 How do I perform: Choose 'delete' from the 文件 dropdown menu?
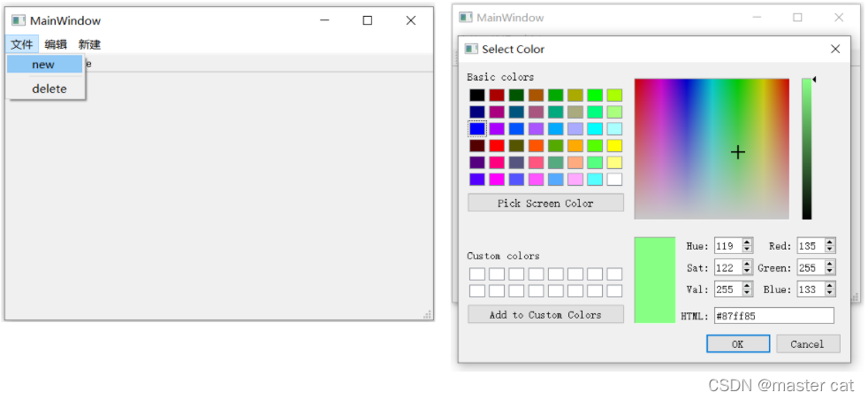coord(45,88)
